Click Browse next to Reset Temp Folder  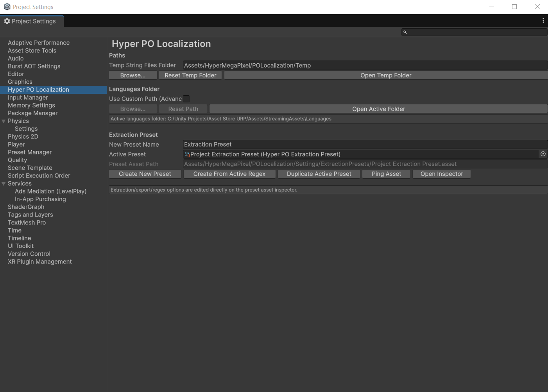pyautogui.click(x=133, y=75)
